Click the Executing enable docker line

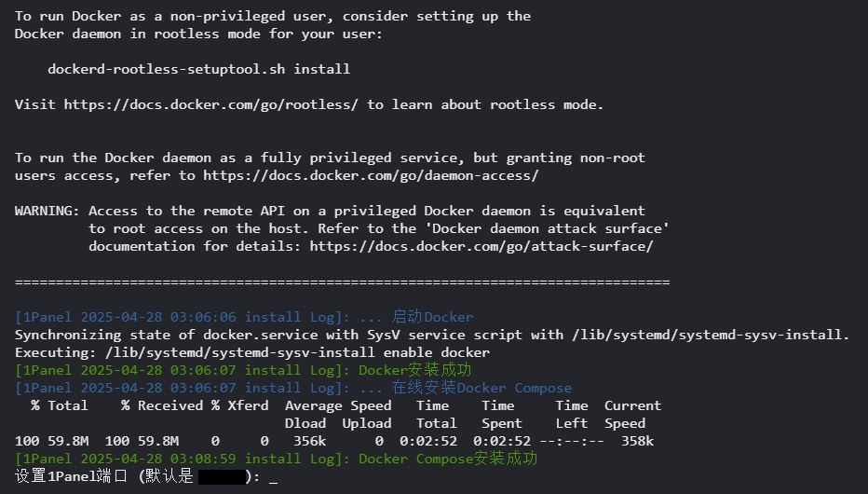click(252, 352)
